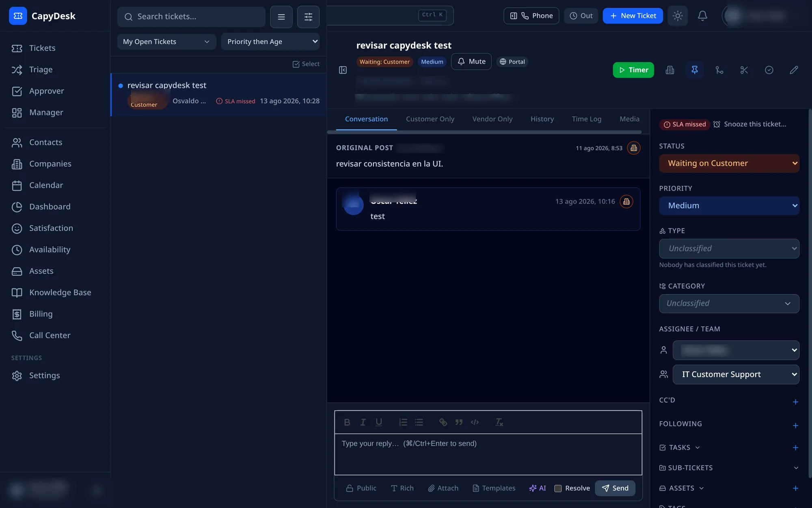The width and height of the screenshot is (812, 508).
Task: Click the resolve check-circle icon
Action: (769, 70)
